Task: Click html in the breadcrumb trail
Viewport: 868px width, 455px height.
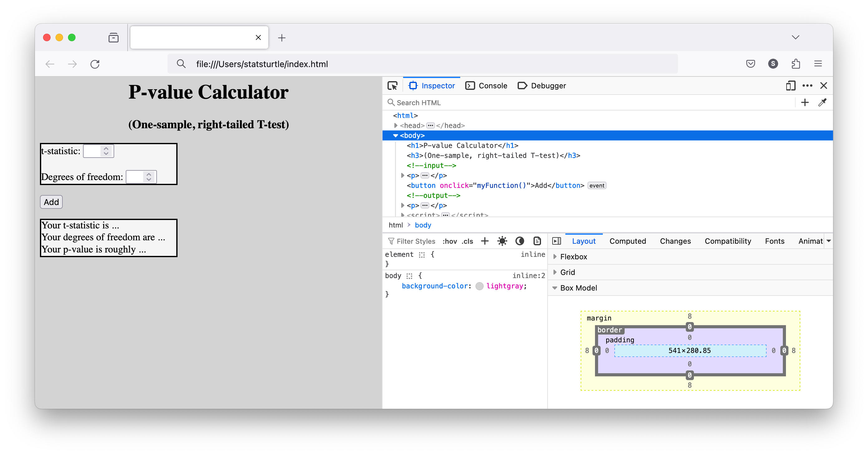Action: point(396,225)
